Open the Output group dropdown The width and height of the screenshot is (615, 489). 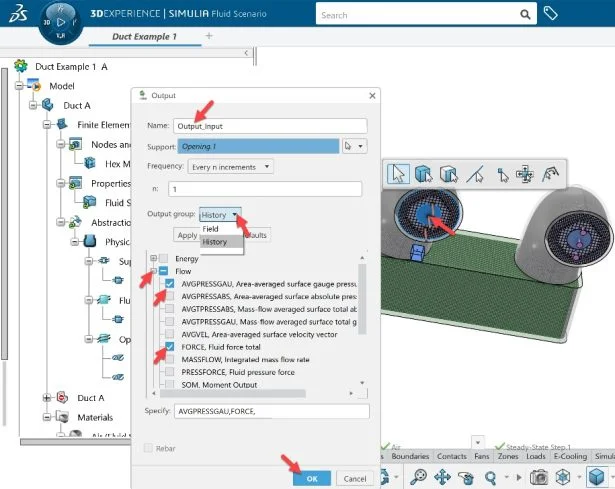point(220,215)
